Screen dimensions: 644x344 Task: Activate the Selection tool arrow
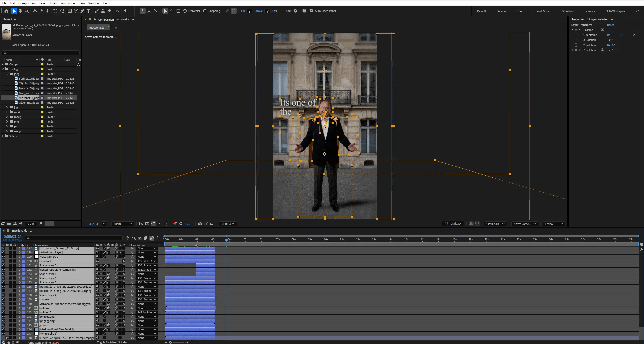coord(14,11)
